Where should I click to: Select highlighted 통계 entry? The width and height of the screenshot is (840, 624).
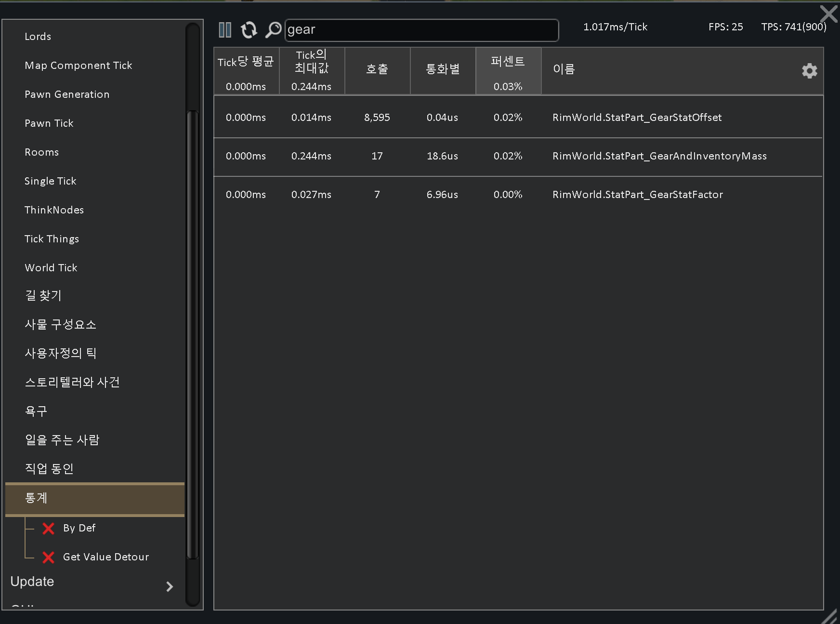(x=95, y=499)
